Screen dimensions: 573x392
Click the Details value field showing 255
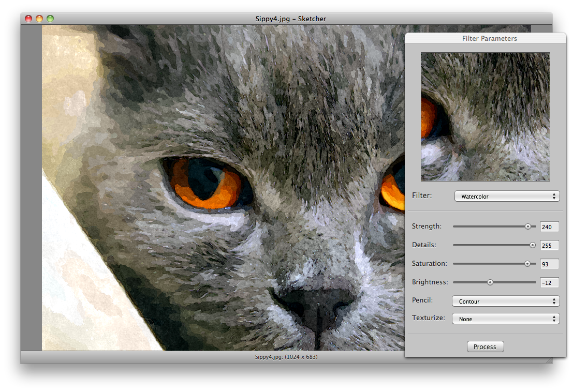click(x=549, y=245)
